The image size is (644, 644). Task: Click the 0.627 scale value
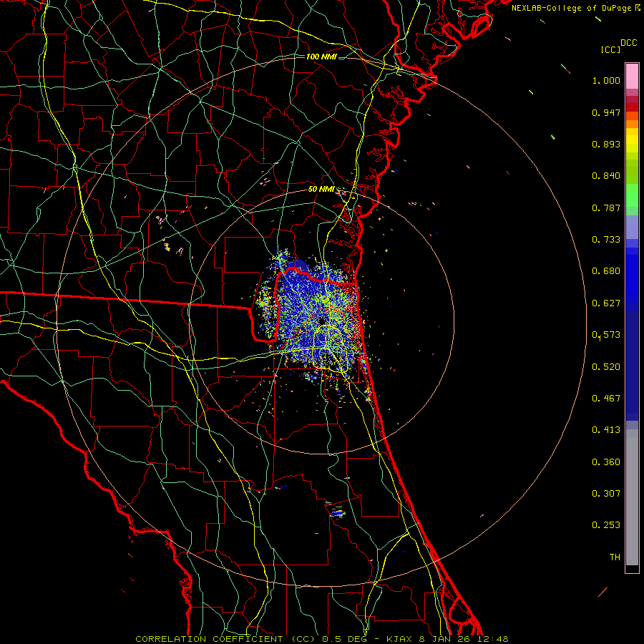tap(606, 303)
